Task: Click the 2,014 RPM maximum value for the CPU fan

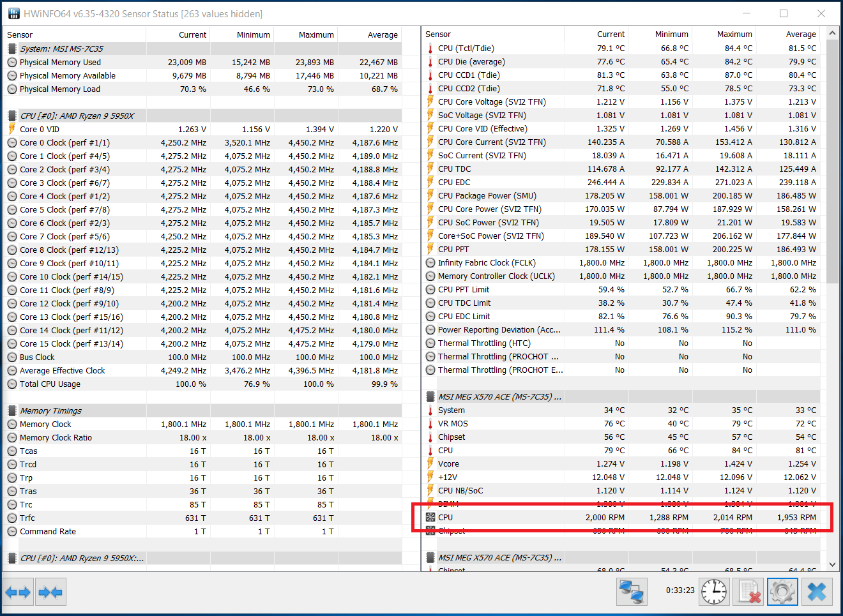Action: click(x=733, y=518)
